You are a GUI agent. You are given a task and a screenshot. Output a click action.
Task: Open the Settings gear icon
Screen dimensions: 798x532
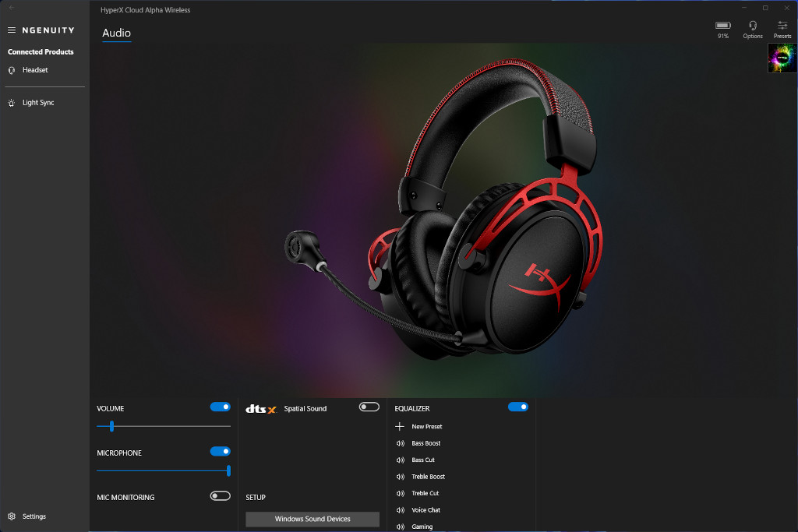pyautogui.click(x=12, y=516)
